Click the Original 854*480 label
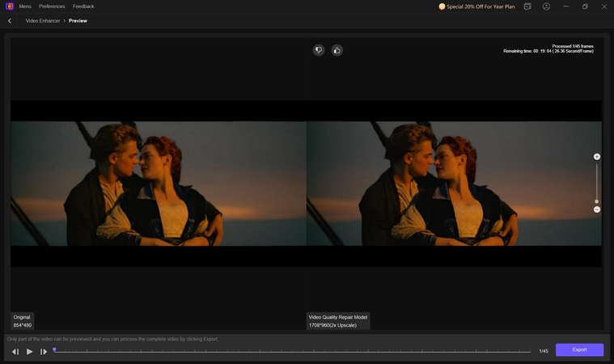The width and height of the screenshot is (614, 364). 23,321
